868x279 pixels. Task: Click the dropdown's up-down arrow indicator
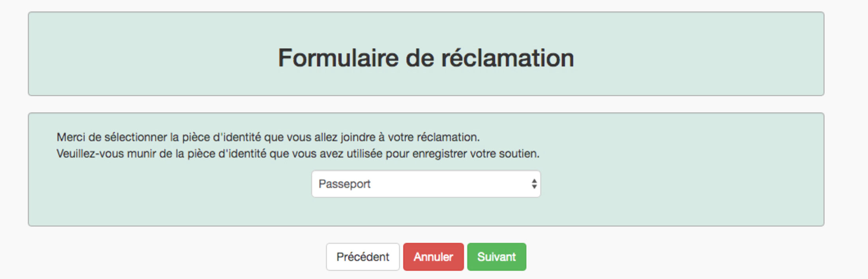(x=534, y=184)
